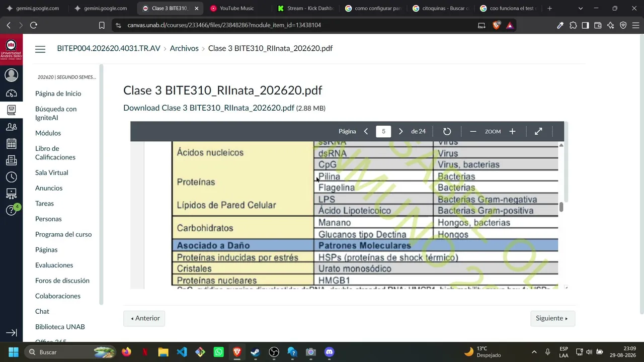Open the tab search dropdown arrow
The height and width of the screenshot is (362, 644).
(580, 9)
